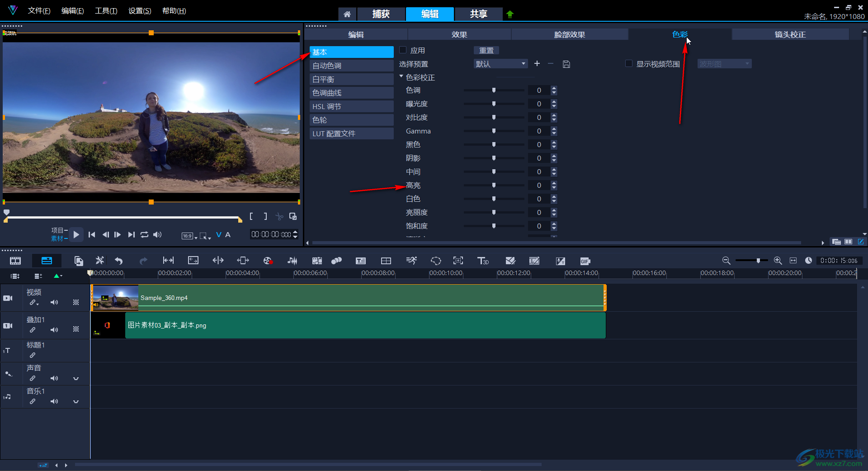The width and height of the screenshot is (868, 471).
Task: Switch to timeline view icon
Action: pyautogui.click(x=47, y=261)
